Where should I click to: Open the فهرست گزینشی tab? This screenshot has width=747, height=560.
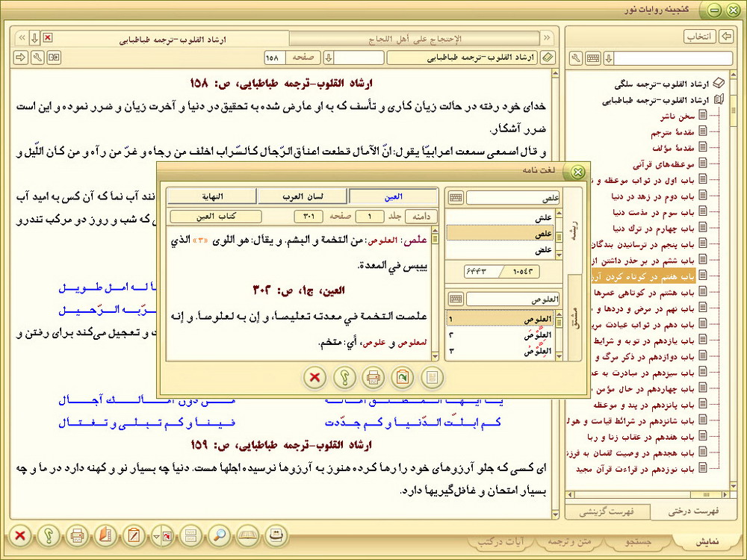[x=607, y=511]
